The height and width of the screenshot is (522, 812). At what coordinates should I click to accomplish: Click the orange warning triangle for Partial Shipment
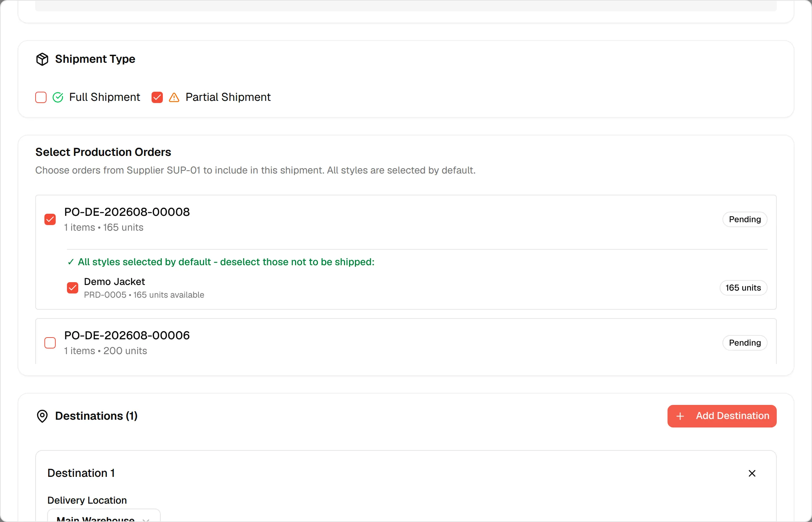(174, 97)
